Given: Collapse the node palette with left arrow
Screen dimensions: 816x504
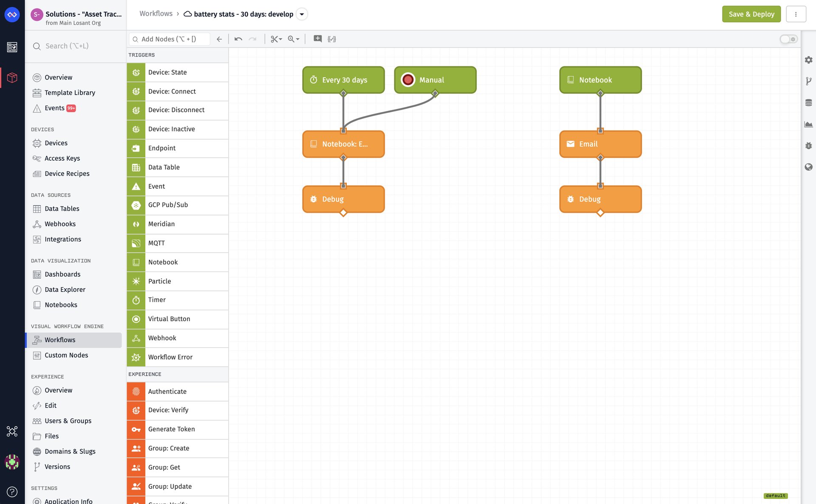Looking at the screenshot, I should pos(219,39).
